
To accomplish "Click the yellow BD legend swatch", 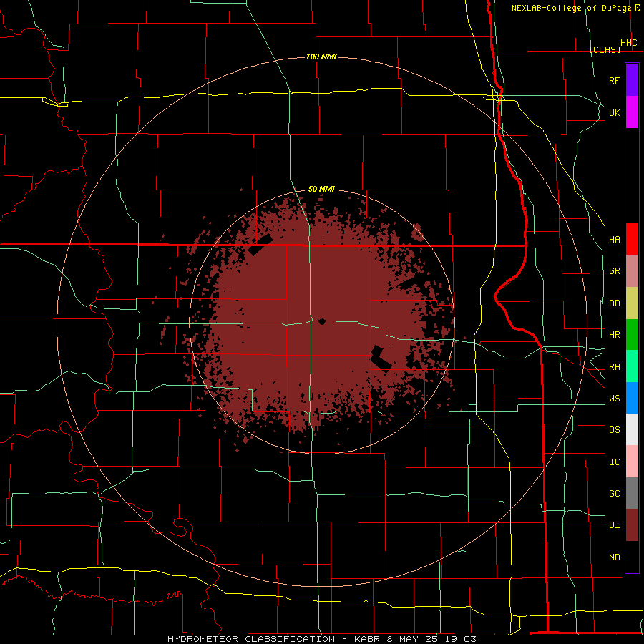I will point(632,303).
